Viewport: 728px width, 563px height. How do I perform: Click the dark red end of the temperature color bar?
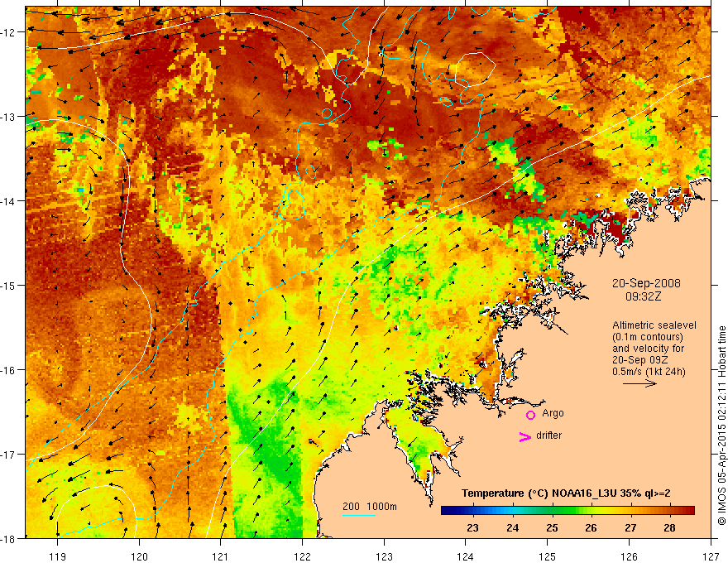pos(689,511)
